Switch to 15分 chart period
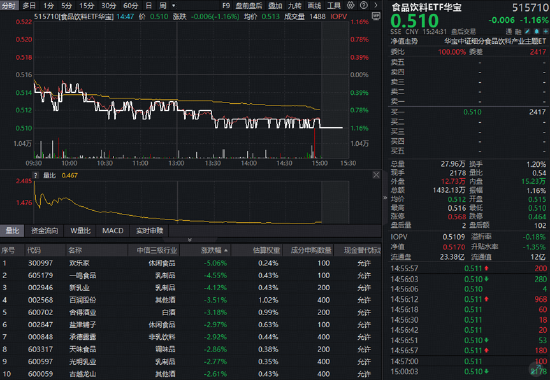The height and width of the screenshot is (380, 550). pyautogui.click(x=87, y=5)
